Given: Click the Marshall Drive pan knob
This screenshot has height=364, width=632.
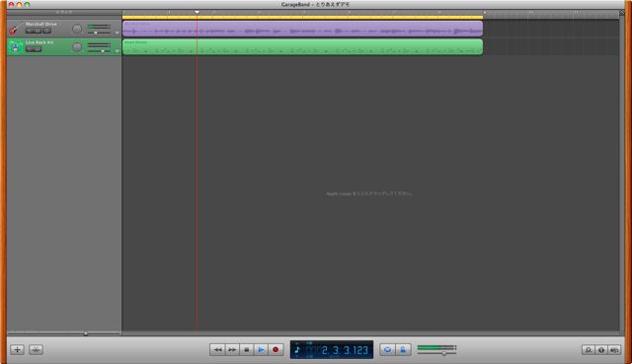Looking at the screenshot, I should (x=77, y=29).
